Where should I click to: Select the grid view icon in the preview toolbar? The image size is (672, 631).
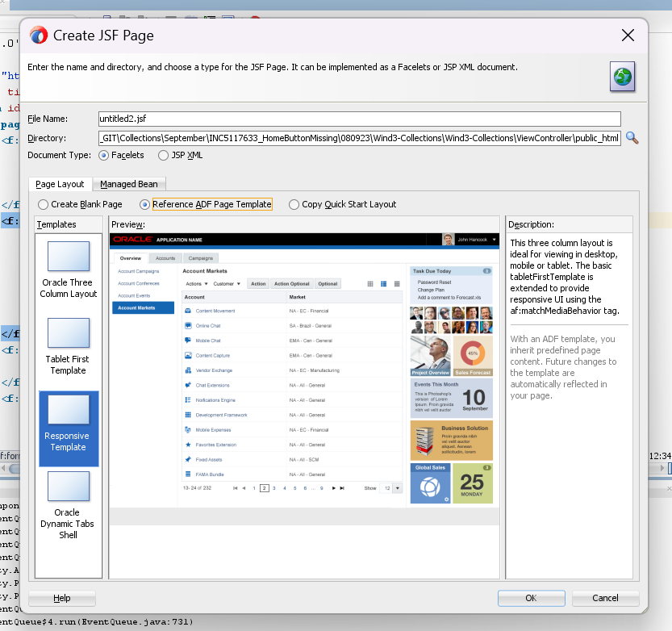pyautogui.click(x=372, y=283)
